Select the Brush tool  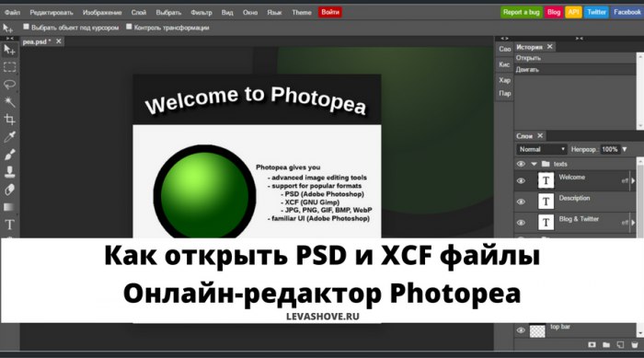(x=9, y=155)
